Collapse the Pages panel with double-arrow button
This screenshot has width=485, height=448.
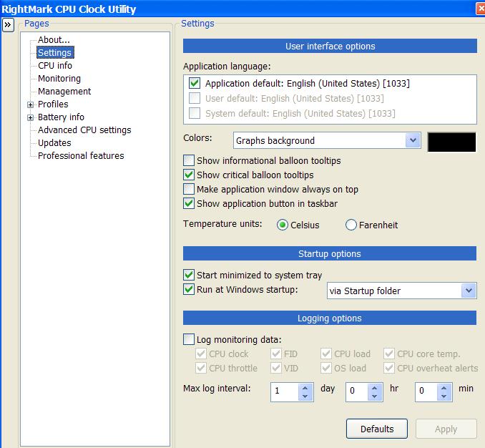point(8,25)
